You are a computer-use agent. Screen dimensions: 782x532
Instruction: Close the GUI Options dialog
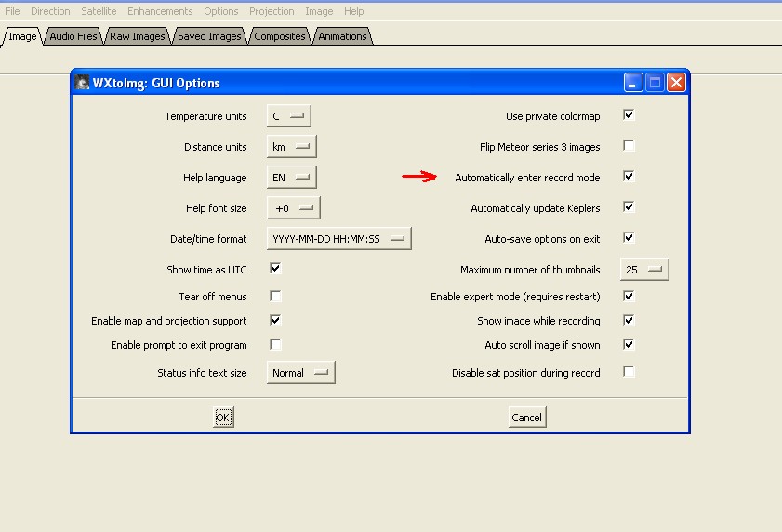click(676, 83)
